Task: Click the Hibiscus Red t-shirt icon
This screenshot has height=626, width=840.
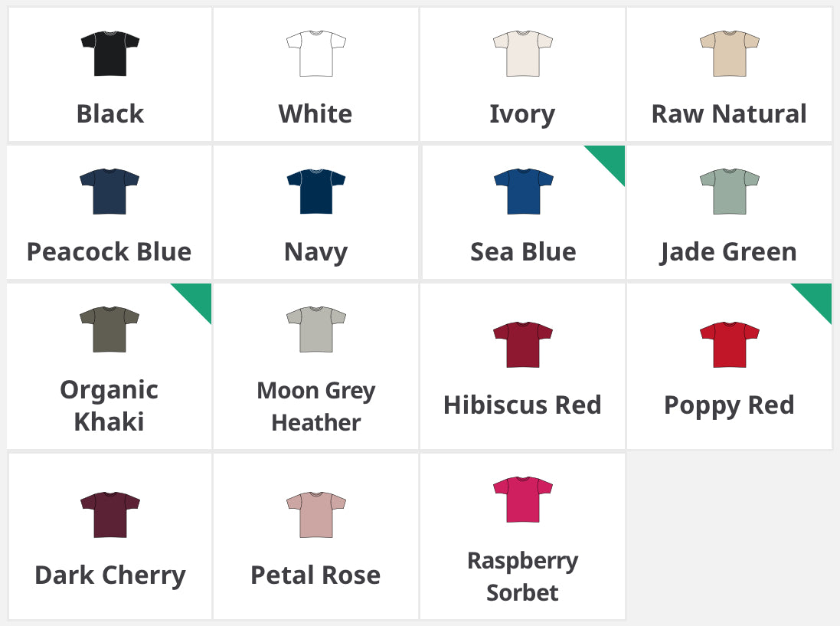Action: coord(522,345)
